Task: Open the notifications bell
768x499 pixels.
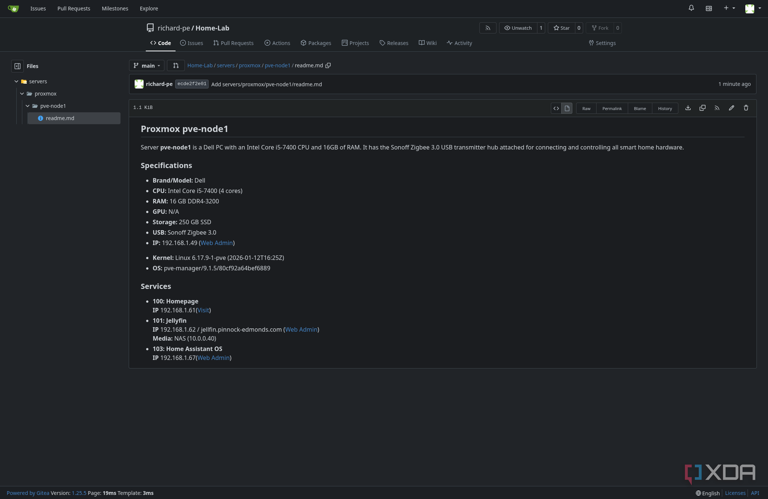Action: [691, 8]
